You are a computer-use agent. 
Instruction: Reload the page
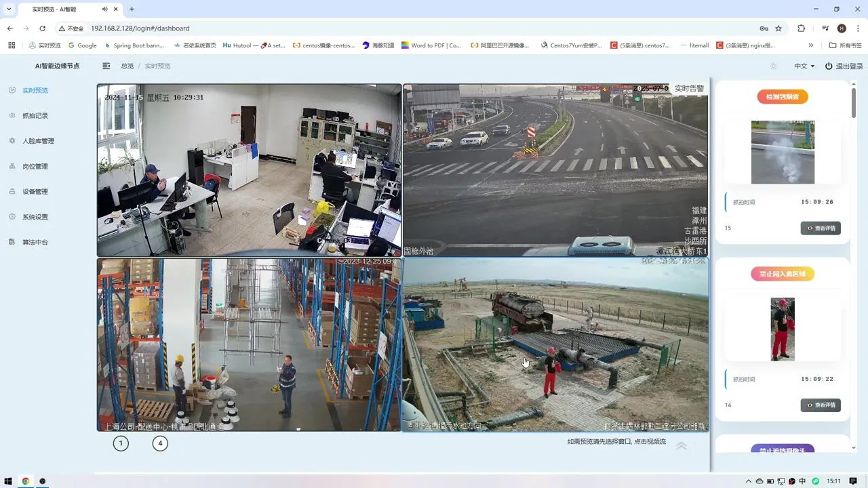point(42,28)
